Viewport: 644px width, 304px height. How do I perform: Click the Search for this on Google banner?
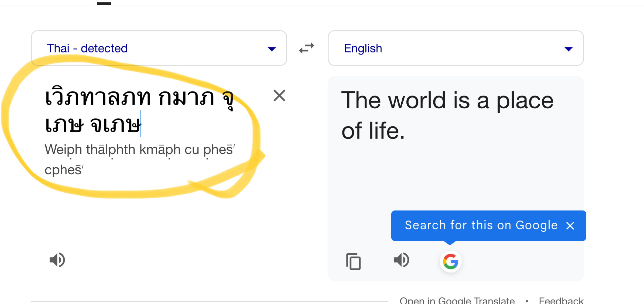tap(481, 225)
